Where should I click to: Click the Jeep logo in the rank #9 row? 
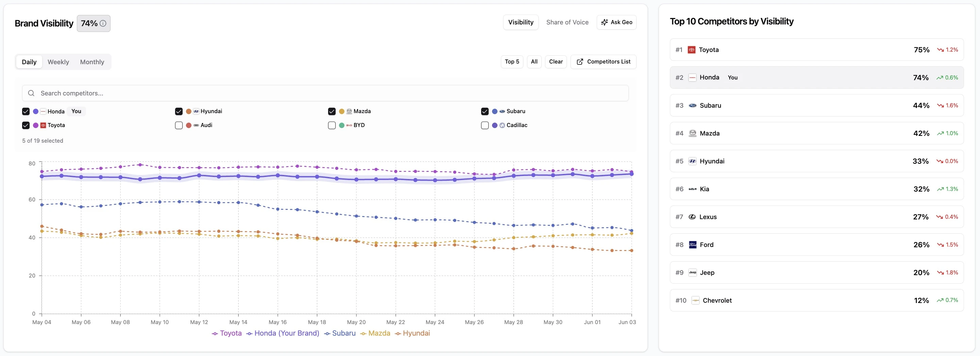tap(692, 272)
